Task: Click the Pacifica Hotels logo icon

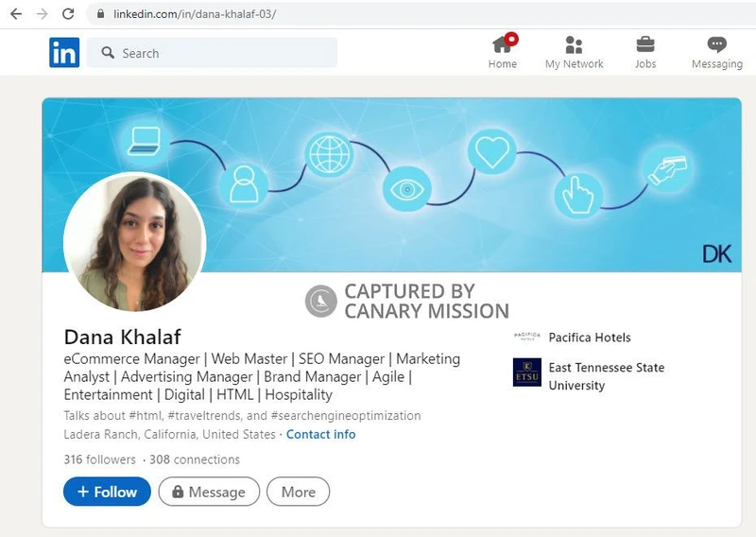Action: point(527,337)
